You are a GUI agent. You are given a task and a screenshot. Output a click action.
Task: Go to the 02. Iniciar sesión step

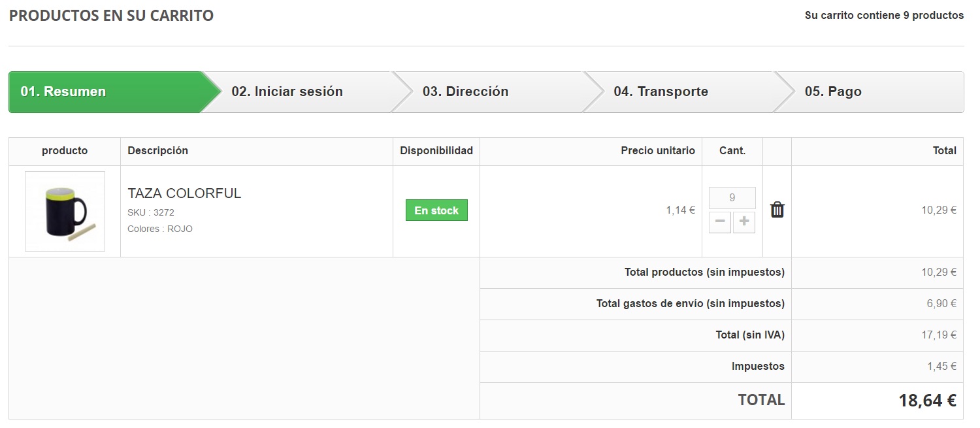coord(287,92)
